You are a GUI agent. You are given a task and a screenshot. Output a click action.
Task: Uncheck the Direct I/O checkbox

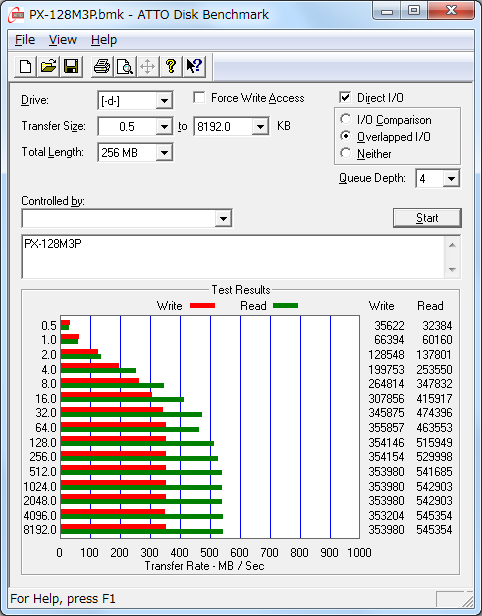point(345,97)
